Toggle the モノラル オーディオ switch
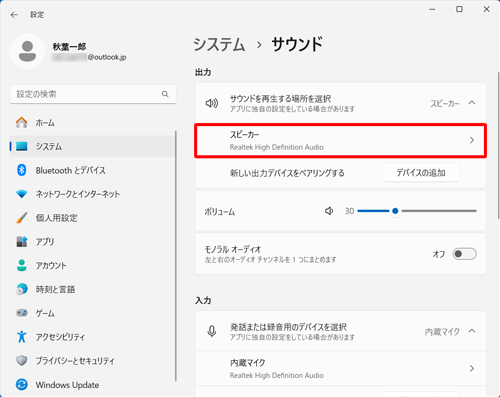Viewport: 500px width, 397px height. [464, 254]
